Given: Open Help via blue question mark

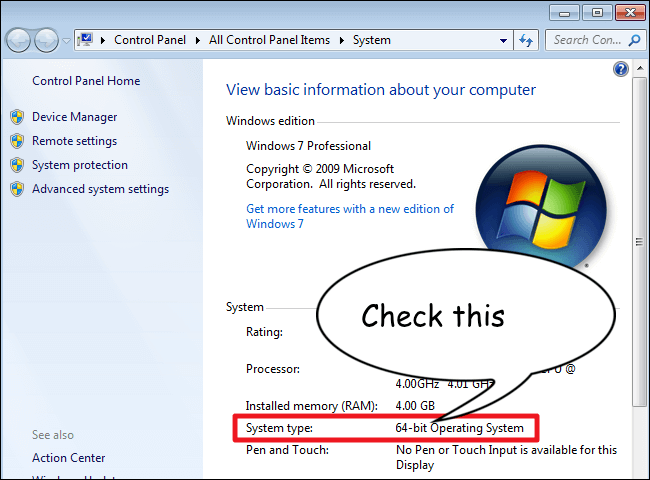Looking at the screenshot, I should [621, 69].
